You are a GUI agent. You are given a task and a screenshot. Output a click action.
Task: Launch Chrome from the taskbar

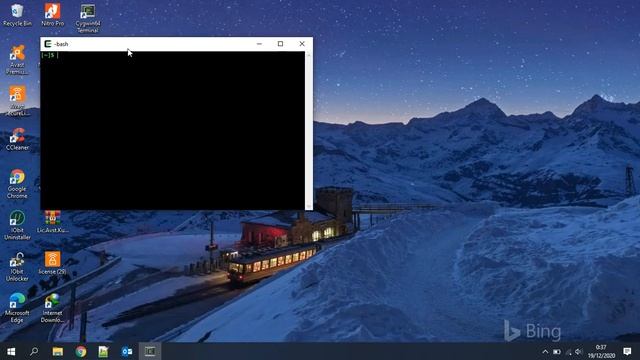81,351
